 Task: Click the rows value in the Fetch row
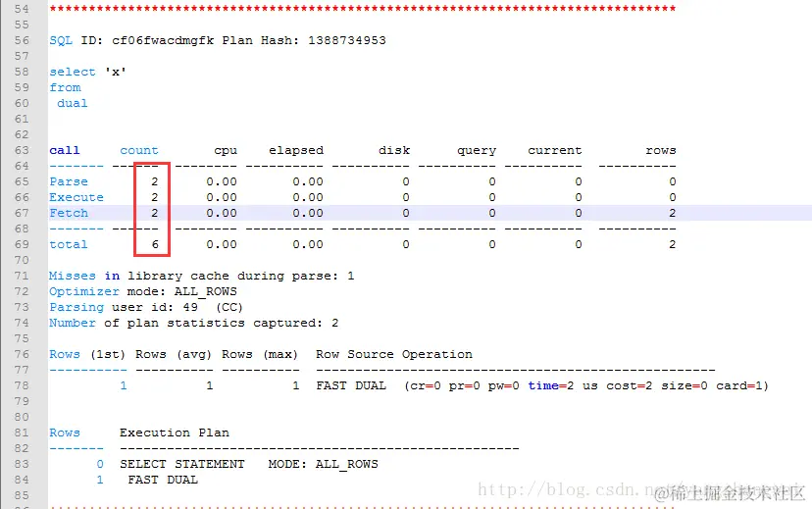(672, 213)
